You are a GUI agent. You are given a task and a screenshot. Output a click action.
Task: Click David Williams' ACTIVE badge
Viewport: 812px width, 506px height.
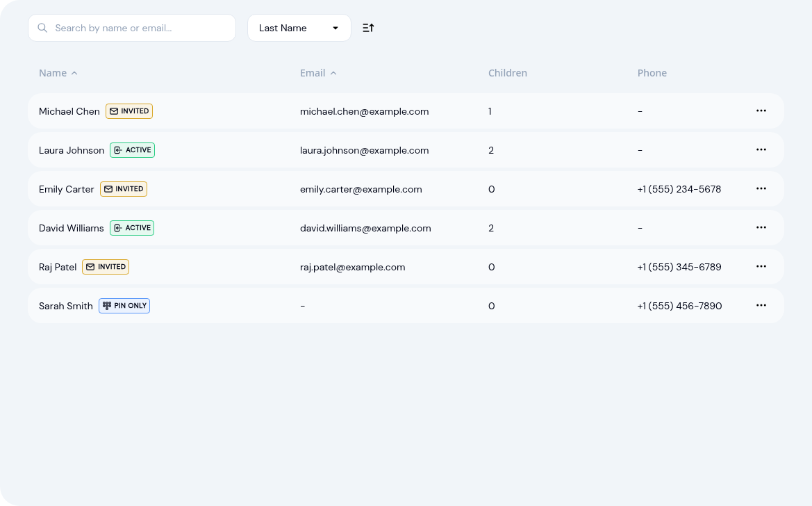[132, 227]
